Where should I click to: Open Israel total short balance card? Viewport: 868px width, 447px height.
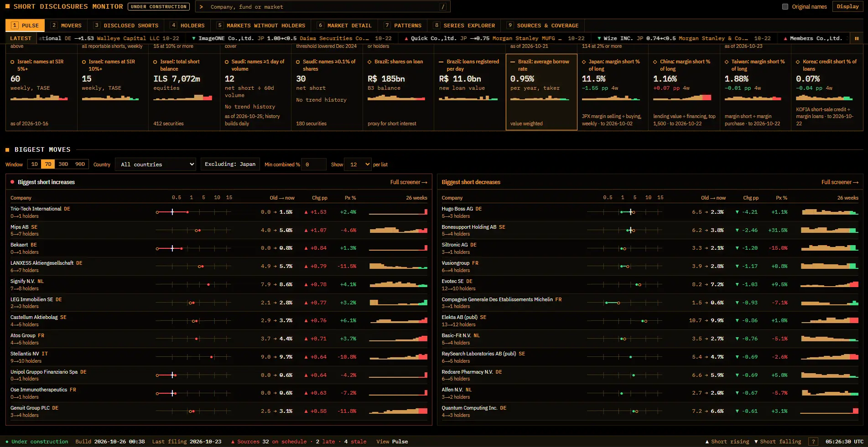click(x=184, y=92)
